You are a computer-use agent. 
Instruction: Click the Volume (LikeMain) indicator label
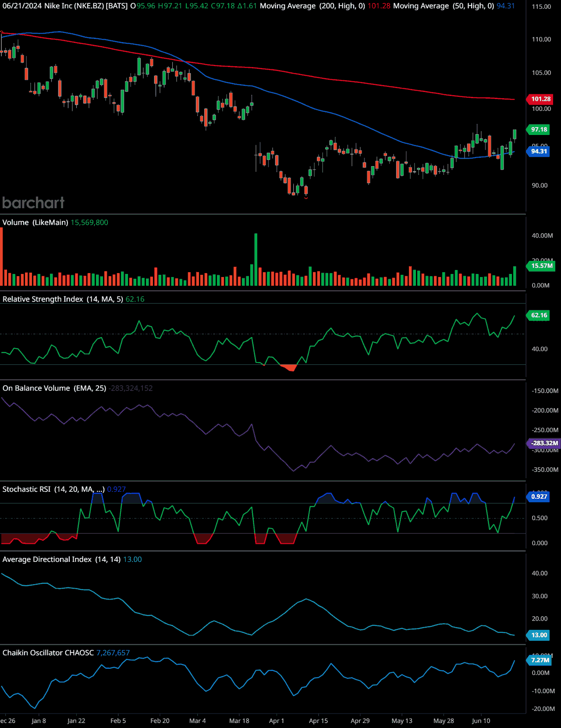point(35,223)
